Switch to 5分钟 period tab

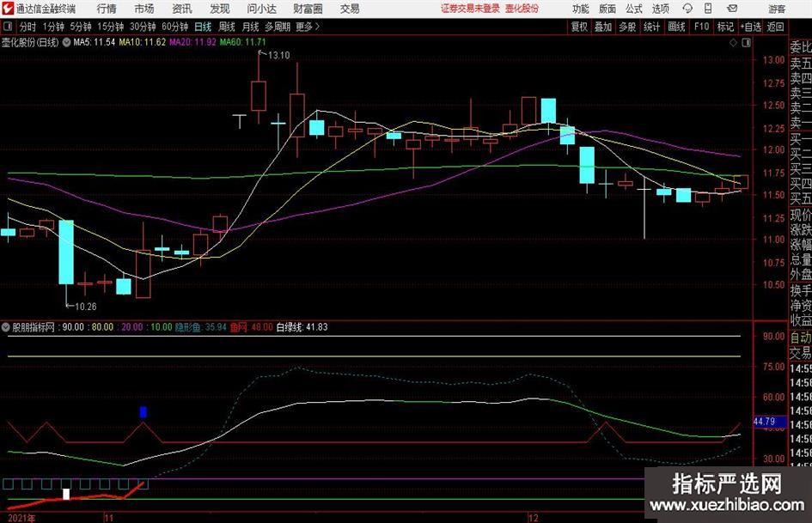pos(81,27)
